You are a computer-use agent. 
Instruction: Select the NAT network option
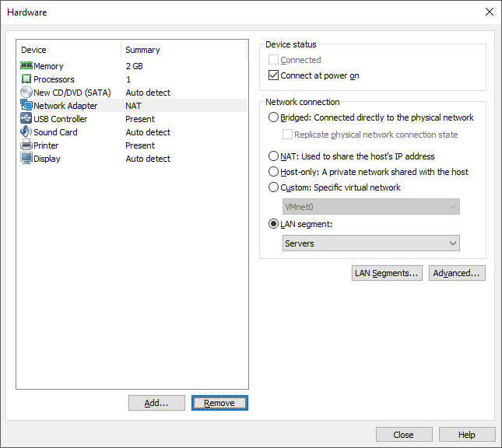tap(273, 156)
